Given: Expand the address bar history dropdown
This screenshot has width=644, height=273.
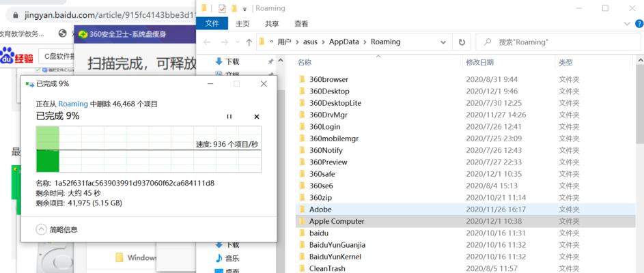Looking at the screenshot, I should tap(443, 42).
